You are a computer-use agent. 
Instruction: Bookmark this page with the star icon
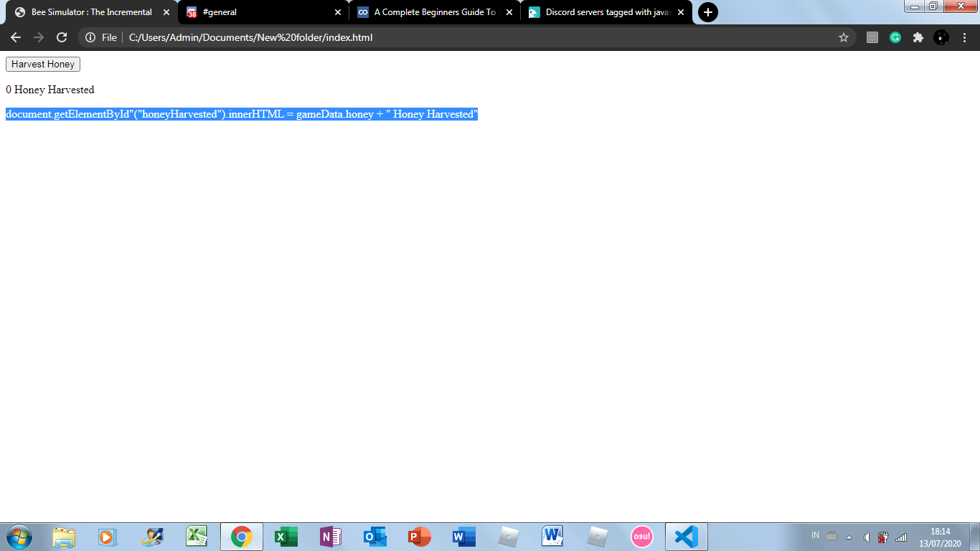click(844, 37)
